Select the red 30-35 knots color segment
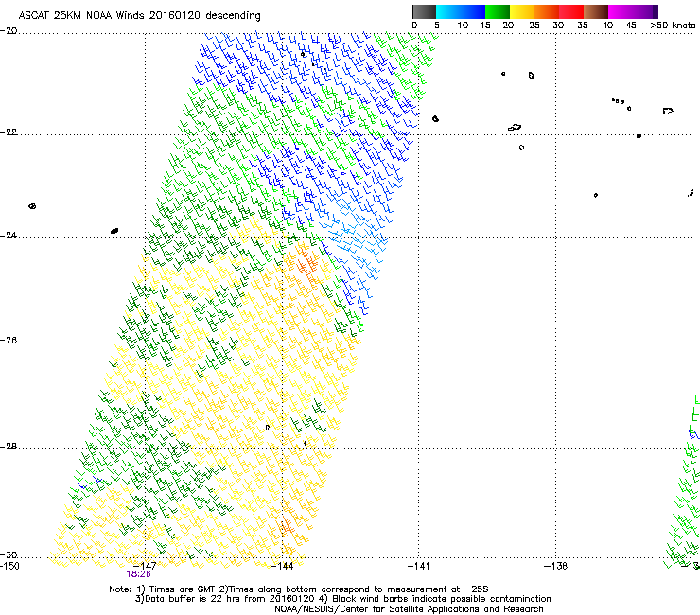The height and width of the screenshot is (615, 700). pos(571,11)
